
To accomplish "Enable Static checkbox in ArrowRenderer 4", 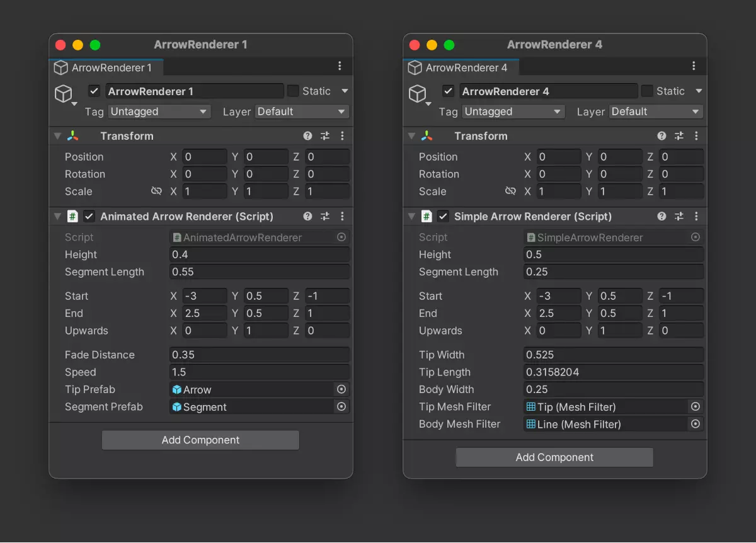I will (x=647, y=91).
